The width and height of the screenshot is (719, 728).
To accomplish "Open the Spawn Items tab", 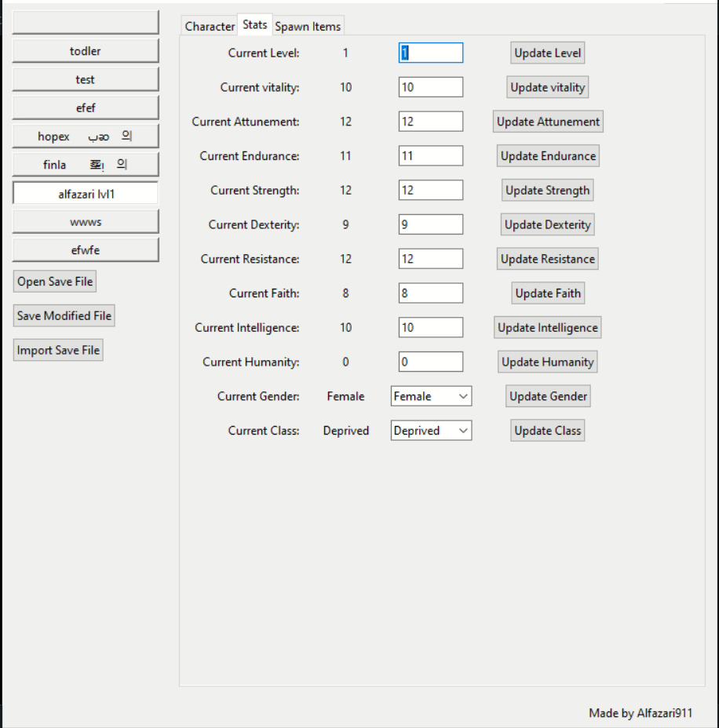I will pyautogui.click(x=308, y=27).
